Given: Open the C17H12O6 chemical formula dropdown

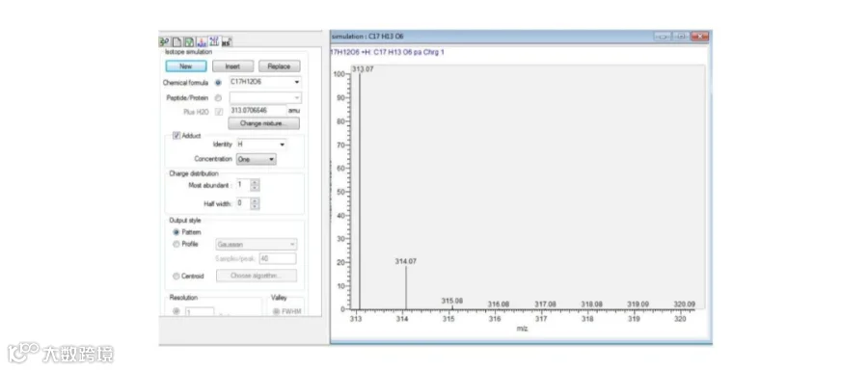Looking at the screenshot, I should pyautogui.click(x=297, y=83).
